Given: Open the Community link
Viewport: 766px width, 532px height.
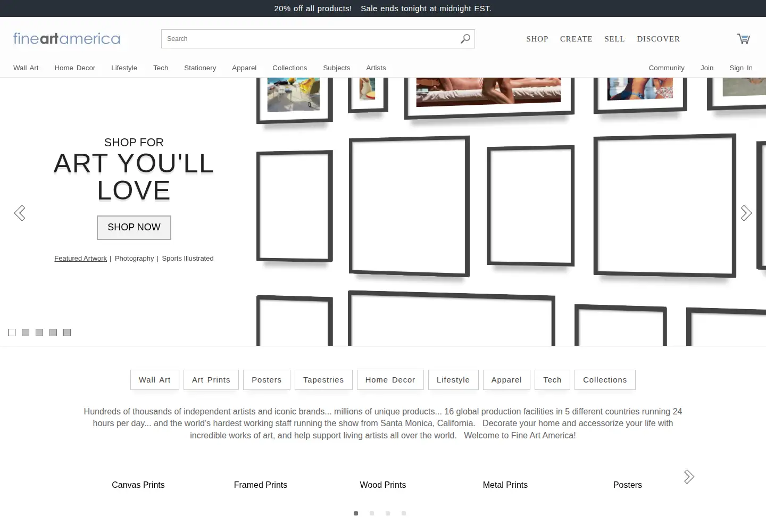Looking at the screenshot, I should tap(667, 68).
